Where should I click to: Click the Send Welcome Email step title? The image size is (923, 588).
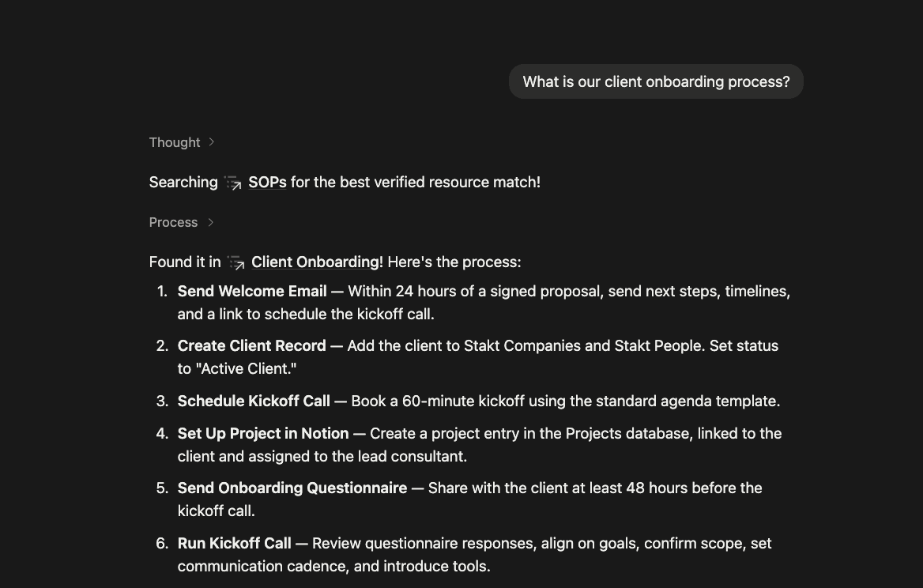point(251,291)
